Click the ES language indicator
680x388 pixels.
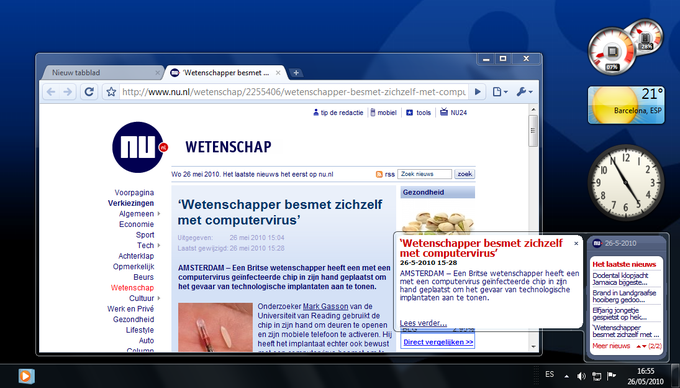coord(549,374)
